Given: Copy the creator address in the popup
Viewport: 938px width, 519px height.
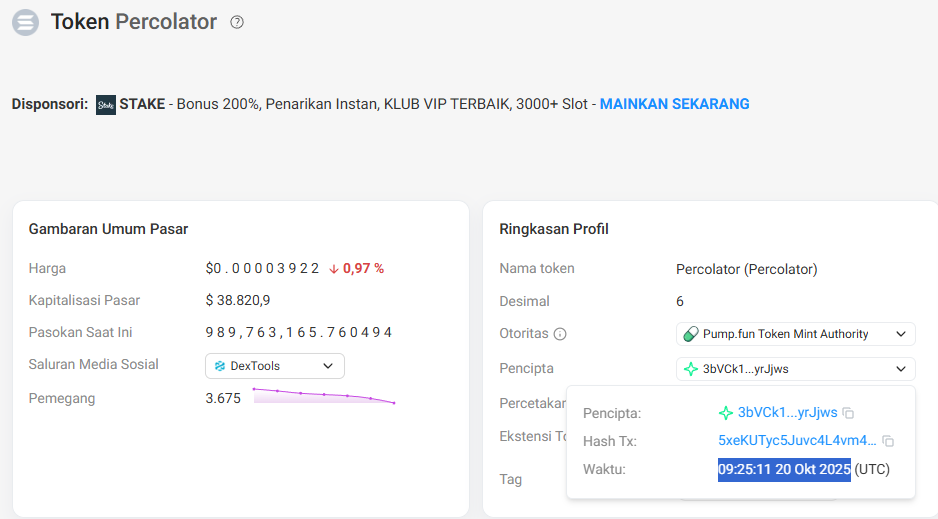Looking at the screenshot, I should click(848, 413).
